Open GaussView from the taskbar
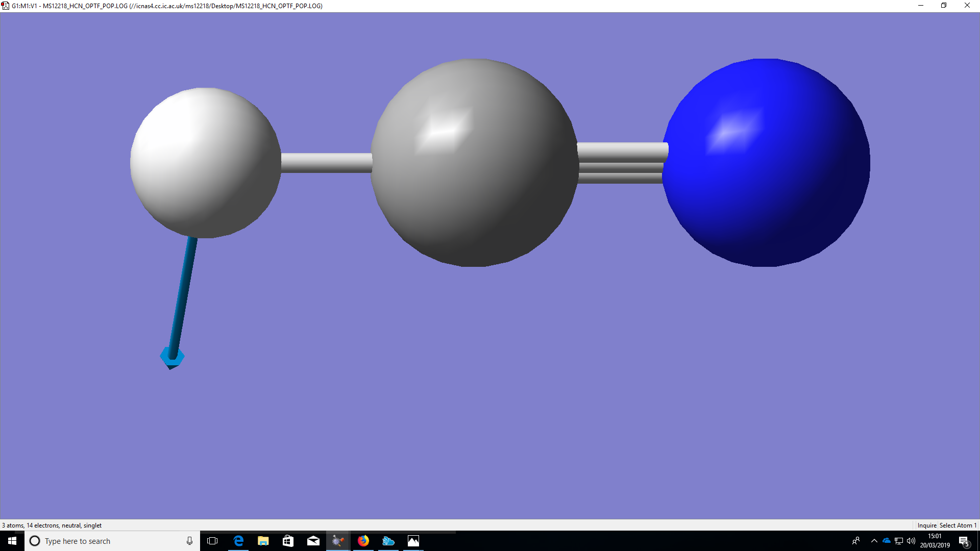 tap(338, 541)
